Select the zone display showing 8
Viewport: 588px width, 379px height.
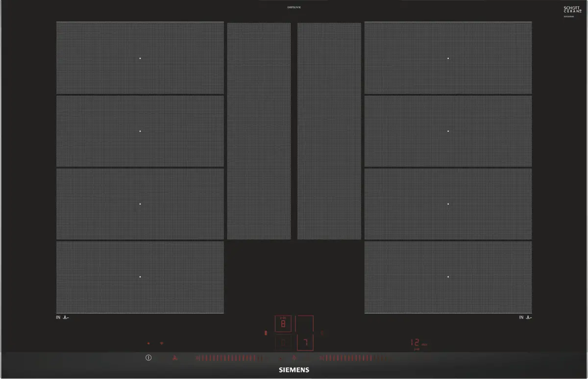283,324
